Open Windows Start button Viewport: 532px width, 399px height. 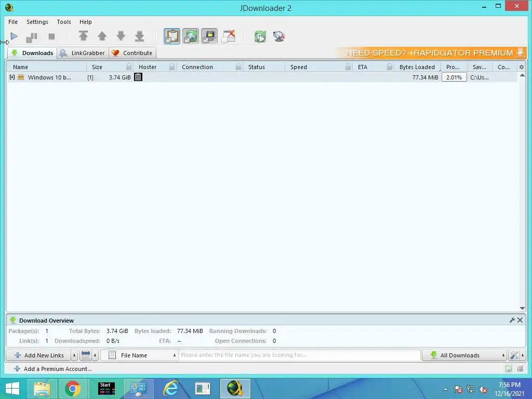click(x=12, y=389)
